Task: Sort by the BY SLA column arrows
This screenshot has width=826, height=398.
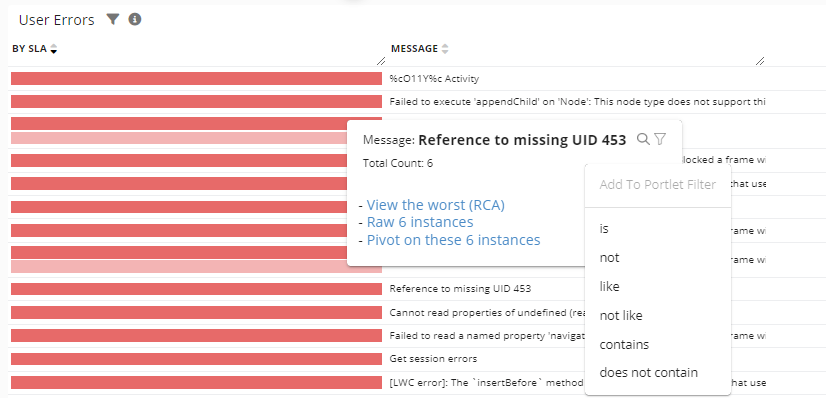Action: [x=54, y=49]
